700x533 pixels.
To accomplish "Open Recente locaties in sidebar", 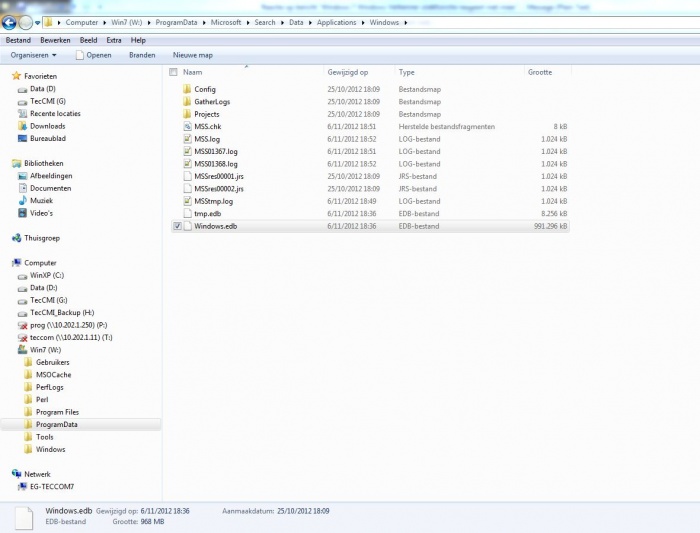I will [x=55, y=114].
